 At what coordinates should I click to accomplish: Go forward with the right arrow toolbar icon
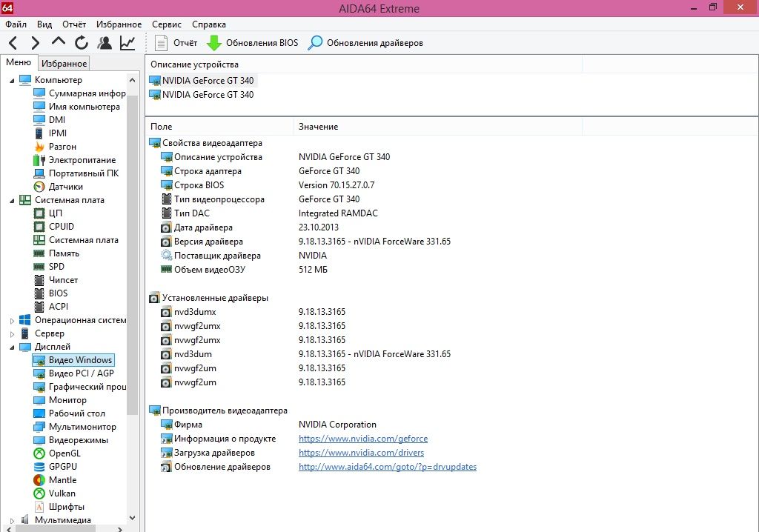pyautogui.click(x=35, y=43)
